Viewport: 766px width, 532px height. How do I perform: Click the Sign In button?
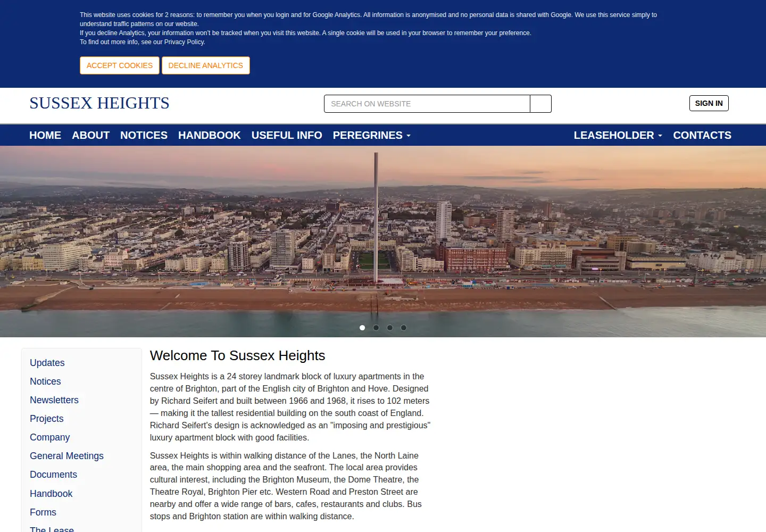(x=709, y=103)
